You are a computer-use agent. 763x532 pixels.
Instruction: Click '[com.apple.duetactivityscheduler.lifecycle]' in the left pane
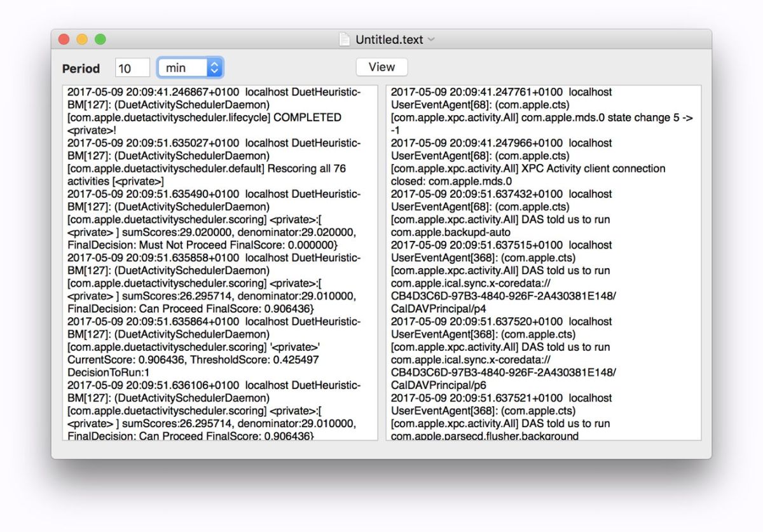(x=169, y=118)
